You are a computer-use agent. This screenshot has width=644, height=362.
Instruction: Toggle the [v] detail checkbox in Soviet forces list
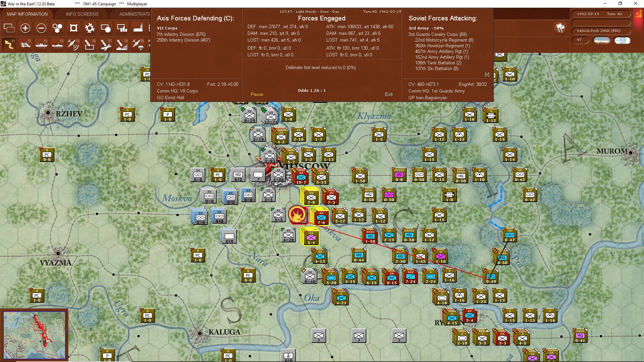coord(487,74)
